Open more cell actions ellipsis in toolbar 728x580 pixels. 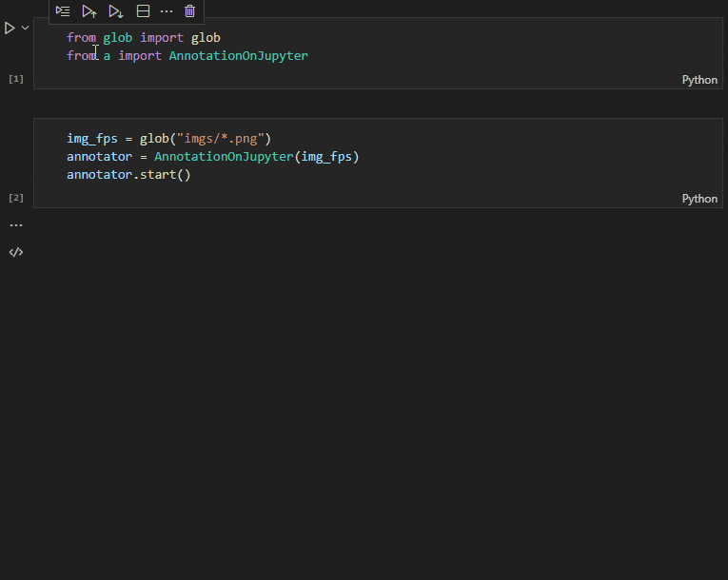click(x=167, y=11)
